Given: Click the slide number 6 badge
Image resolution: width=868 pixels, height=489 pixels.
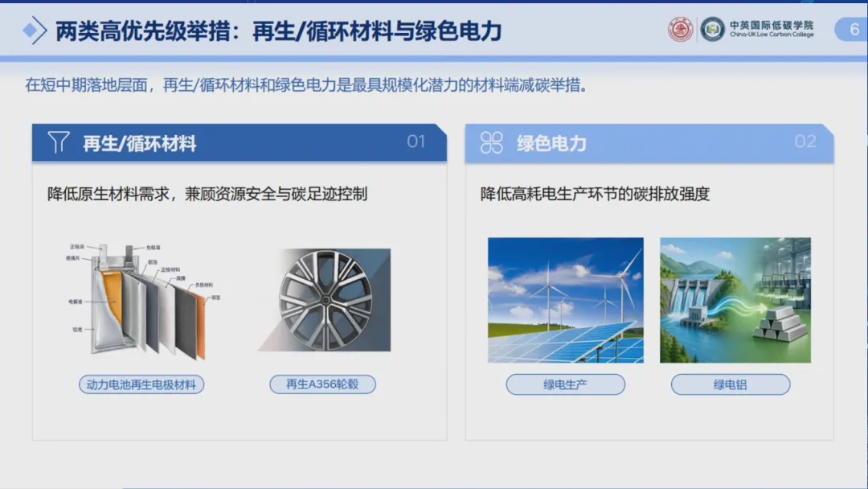Looking at the screenshot, I should coord(851,29).
